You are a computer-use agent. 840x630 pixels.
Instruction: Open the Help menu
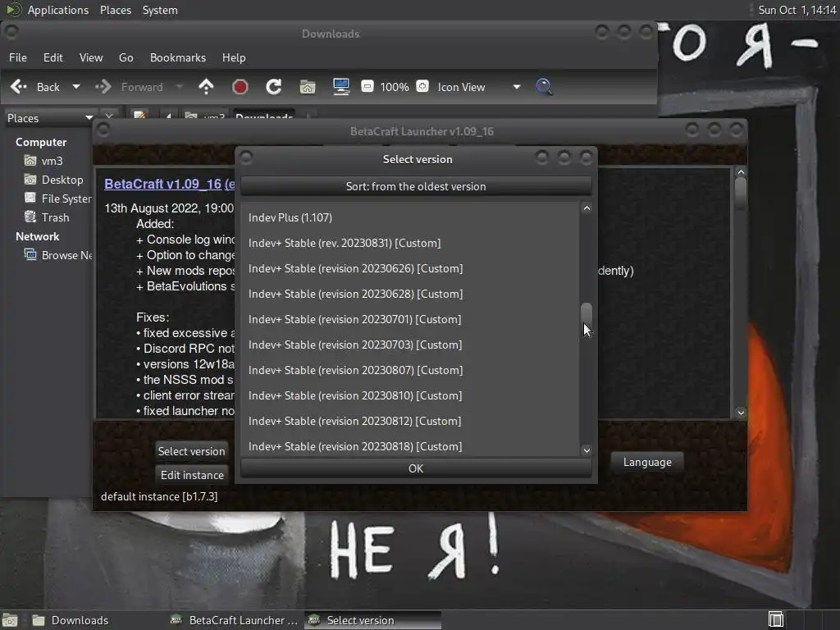pos(234,57)
